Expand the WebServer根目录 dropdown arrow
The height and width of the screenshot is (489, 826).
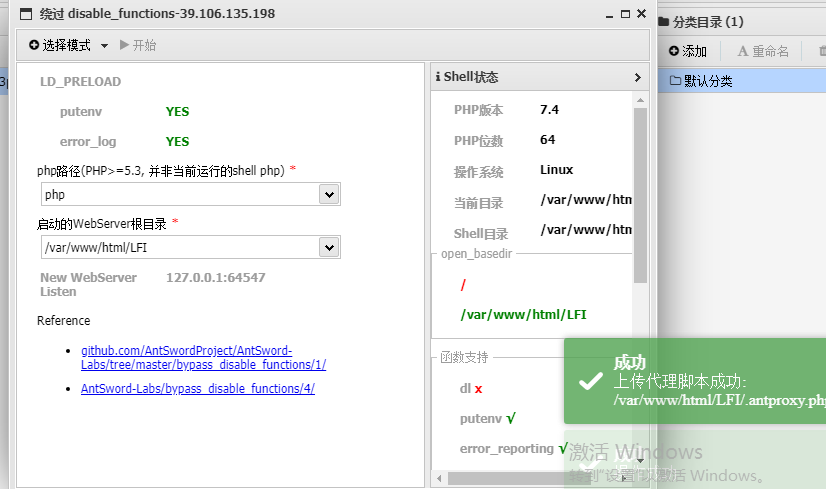[x=328, y=247]
